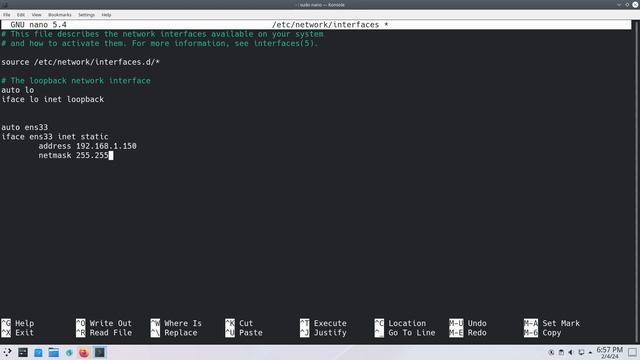Screen dimensions: 640x360
Task: Click the ^C Location shortcut label
Action: tap(400, 323)
